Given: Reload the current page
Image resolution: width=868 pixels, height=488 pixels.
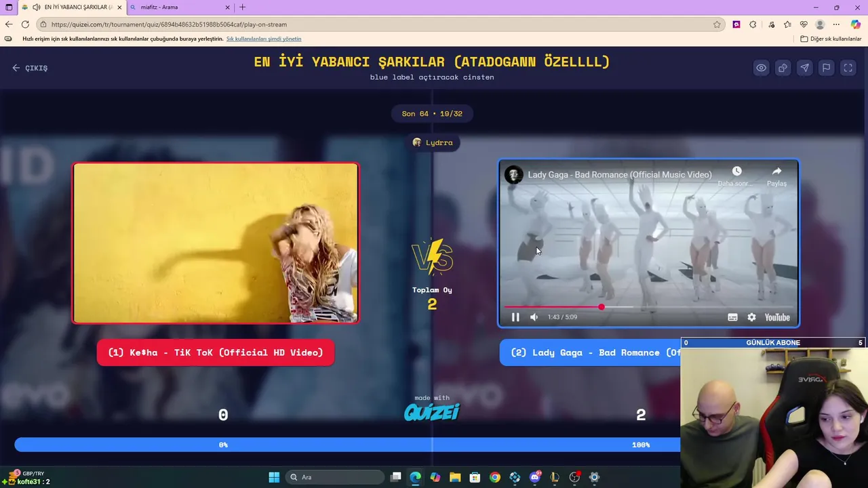Looking at the screenshot, I should coord(25,24).
